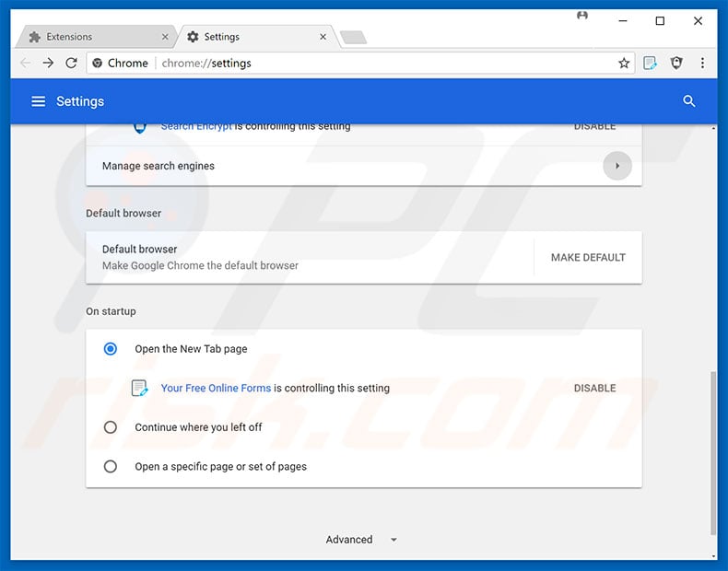Maximize the Chrome window
This screenshot has width=728, height=571.
pyautogui.click(x=660, y=21)
